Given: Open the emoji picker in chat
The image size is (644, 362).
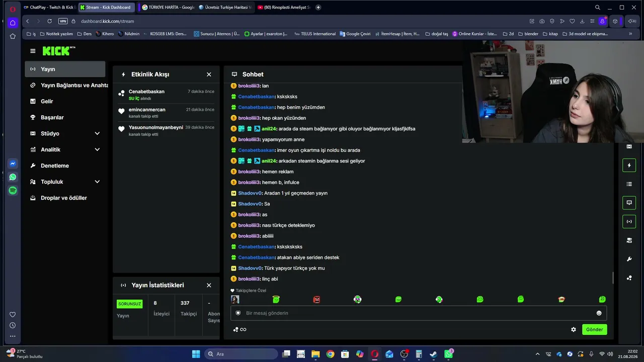Looking at the screenshot, I should (599, 313).
